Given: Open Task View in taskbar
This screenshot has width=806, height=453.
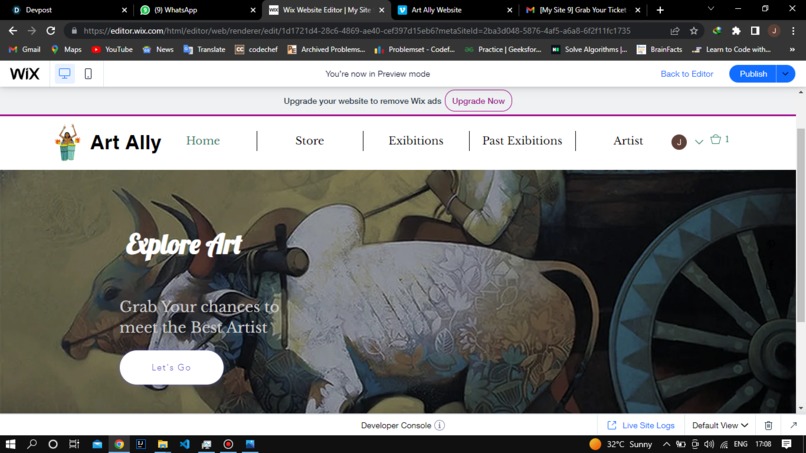Looking at the screenshot, I should click(x=74, y=444).
